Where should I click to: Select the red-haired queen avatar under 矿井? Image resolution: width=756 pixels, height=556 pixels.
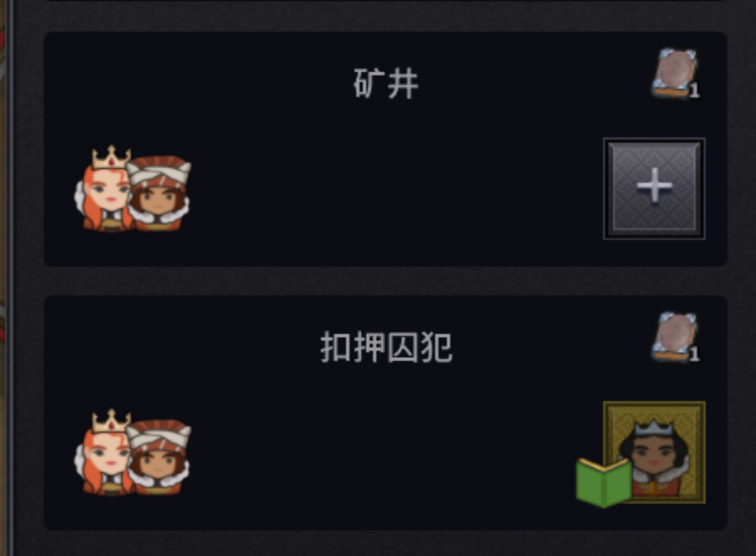tap(103, 190)
